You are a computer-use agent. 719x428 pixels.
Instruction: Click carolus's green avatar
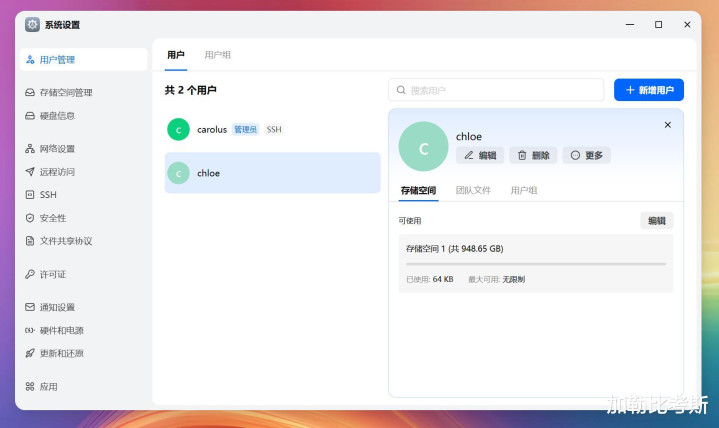point(178,129)
